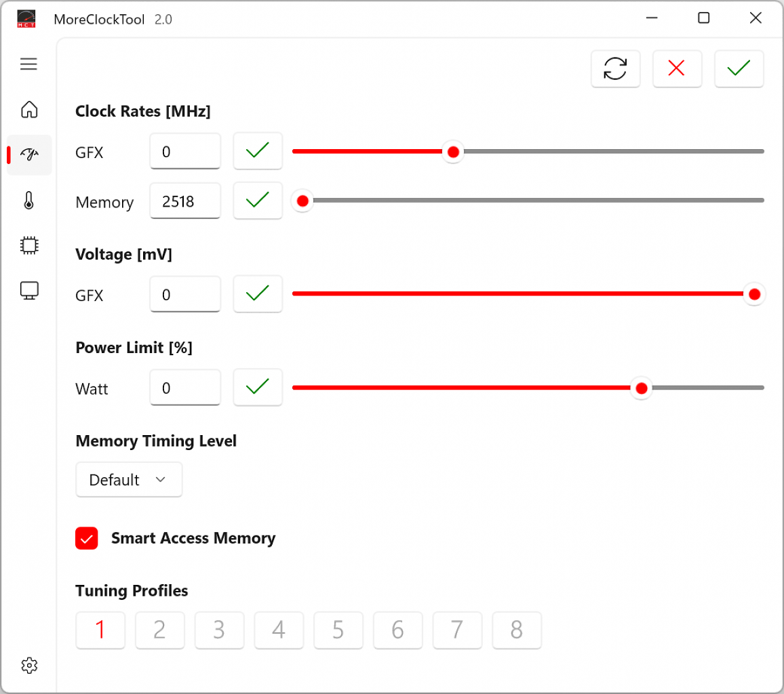Open the chip hardware page icon
This screenshot has height=694, width=784.
[x=29, y=245]
